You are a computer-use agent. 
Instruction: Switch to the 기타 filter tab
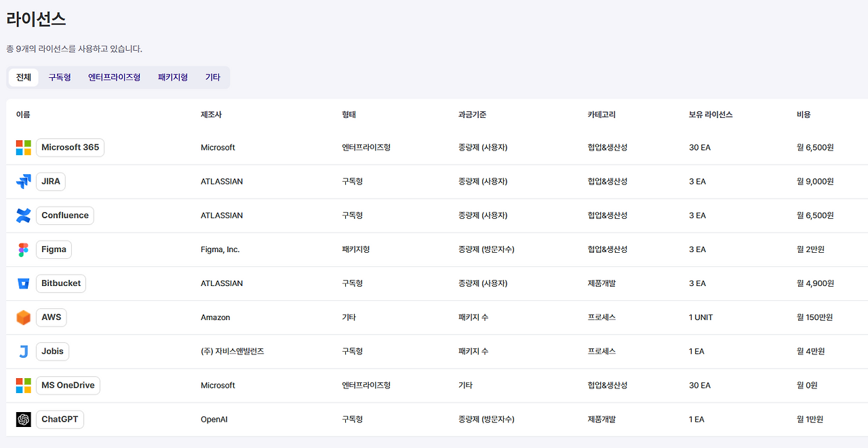click(x=212, y=77)
